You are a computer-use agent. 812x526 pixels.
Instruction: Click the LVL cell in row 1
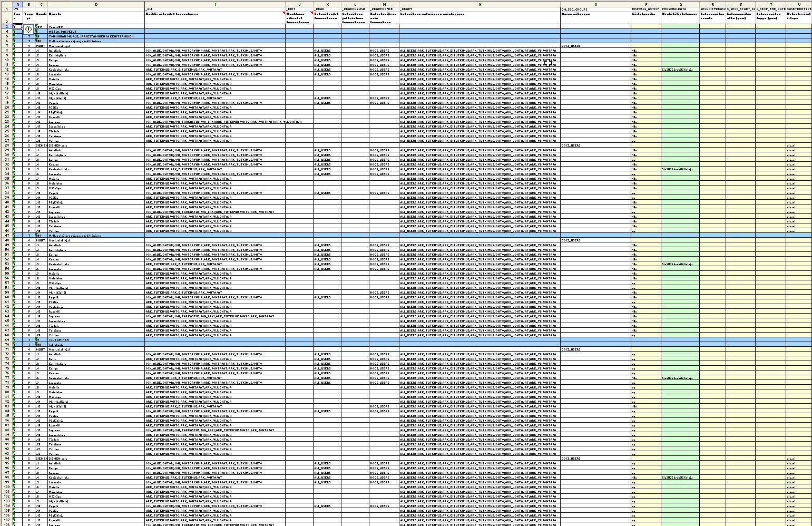pos(17,9)
